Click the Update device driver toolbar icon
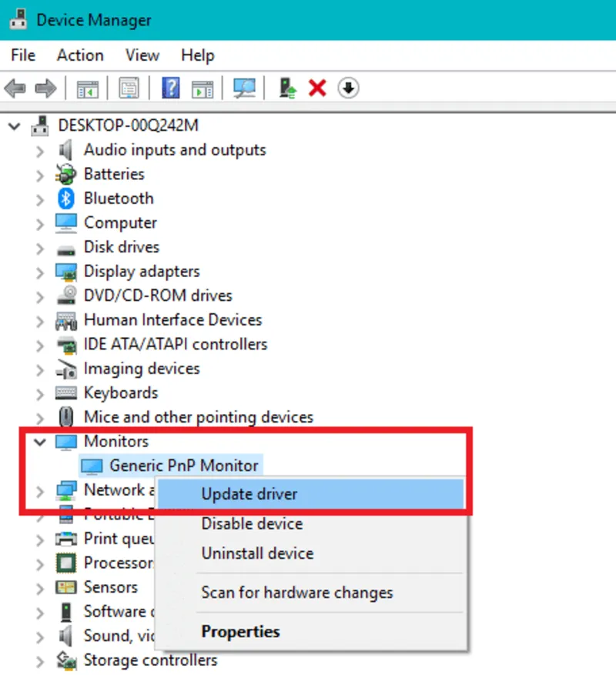The image size is (616, 675). point(287,89)
